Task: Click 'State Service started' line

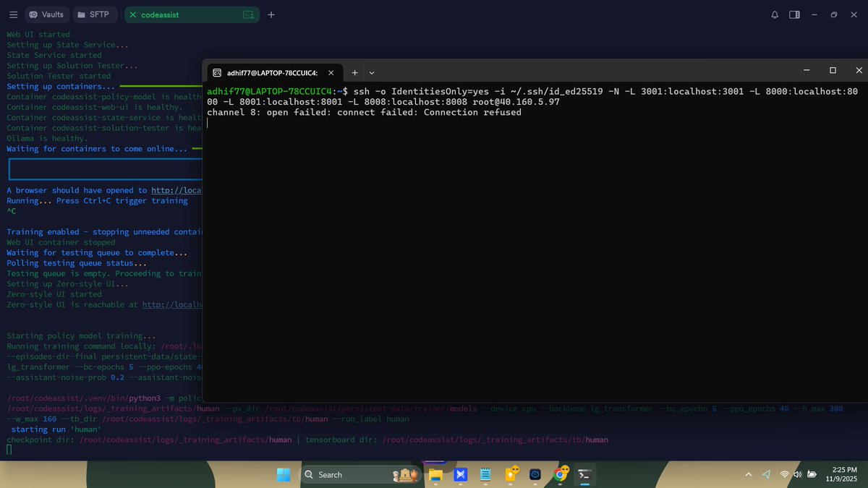Action: click(54, 55)
